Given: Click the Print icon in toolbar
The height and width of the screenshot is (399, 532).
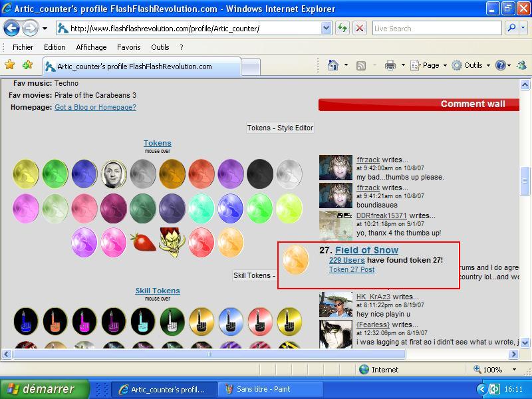Looking at the screenshot, I should pyautogui.click(x=390, y=65).
